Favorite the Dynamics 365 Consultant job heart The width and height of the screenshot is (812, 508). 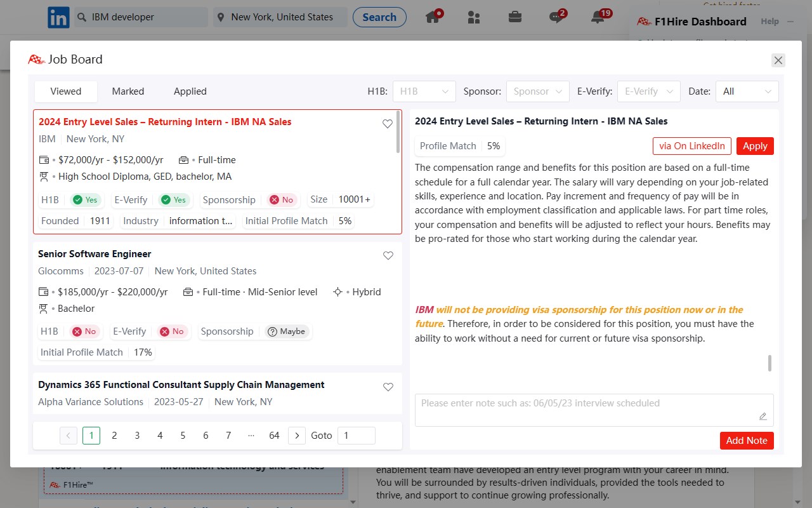[x=388, y=387]
